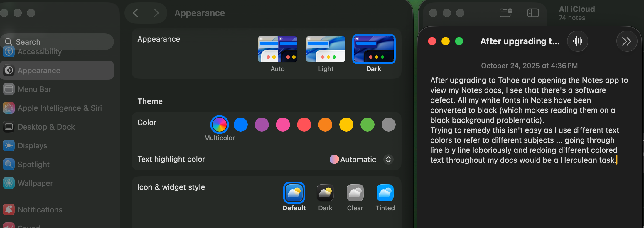This screenshot has width=644, height=228.
Task: Select the Multicolor theme color
Action: 220,125
